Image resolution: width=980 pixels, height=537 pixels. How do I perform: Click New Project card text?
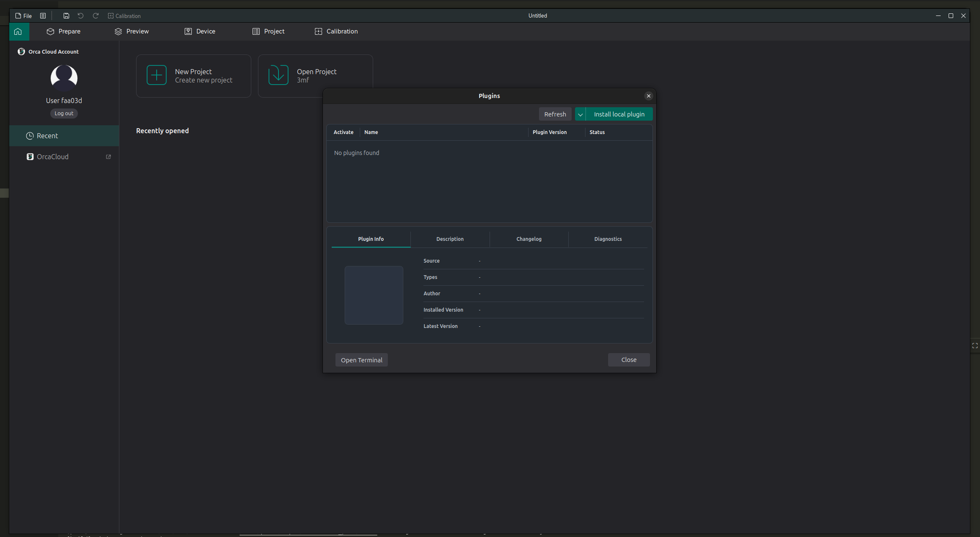204,76
